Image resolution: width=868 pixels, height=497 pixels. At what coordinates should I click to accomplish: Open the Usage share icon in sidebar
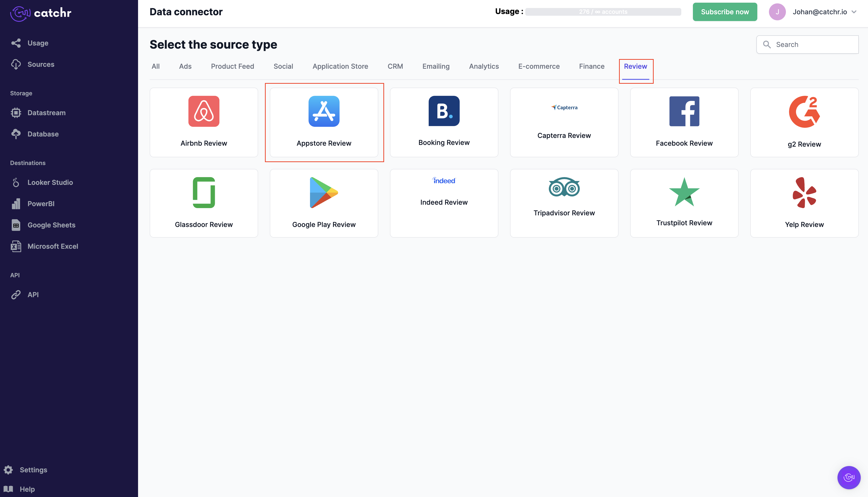pos(16,43)
